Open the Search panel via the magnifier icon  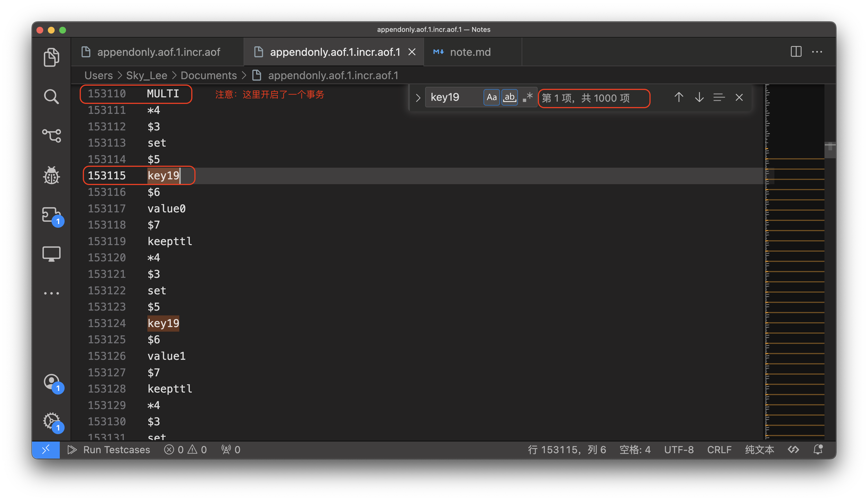tap(51, 97)
